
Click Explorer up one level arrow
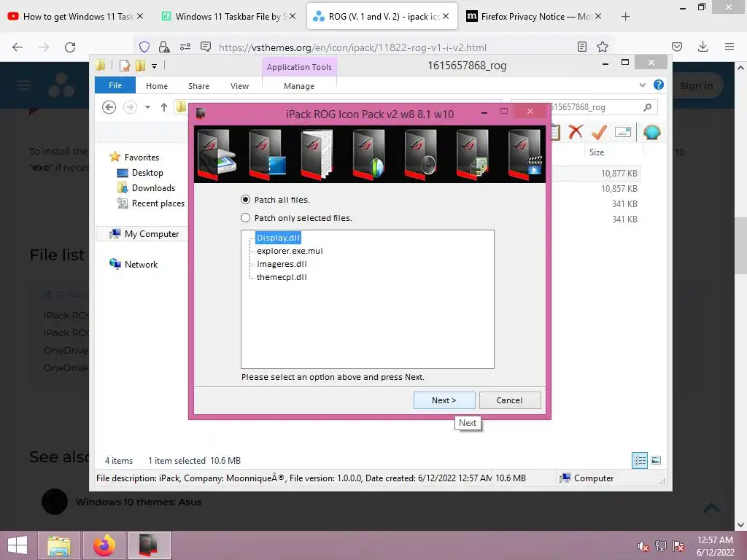[x=164, y=107]
